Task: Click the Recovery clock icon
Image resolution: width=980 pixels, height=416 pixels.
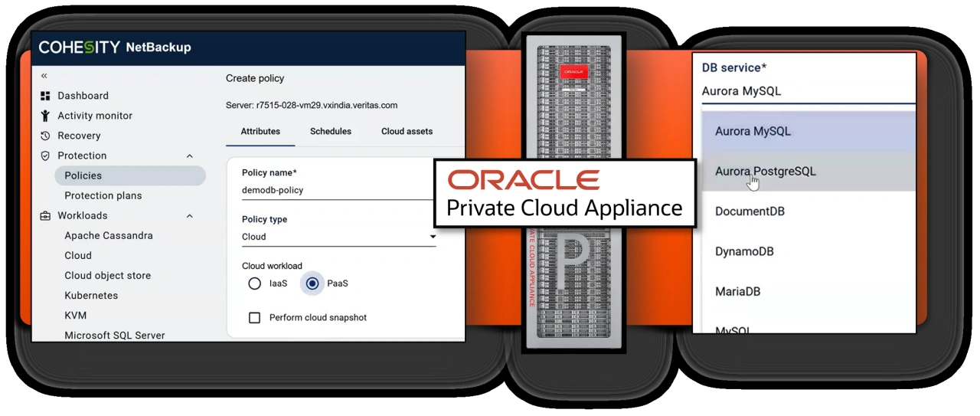Action: [45, 136]
